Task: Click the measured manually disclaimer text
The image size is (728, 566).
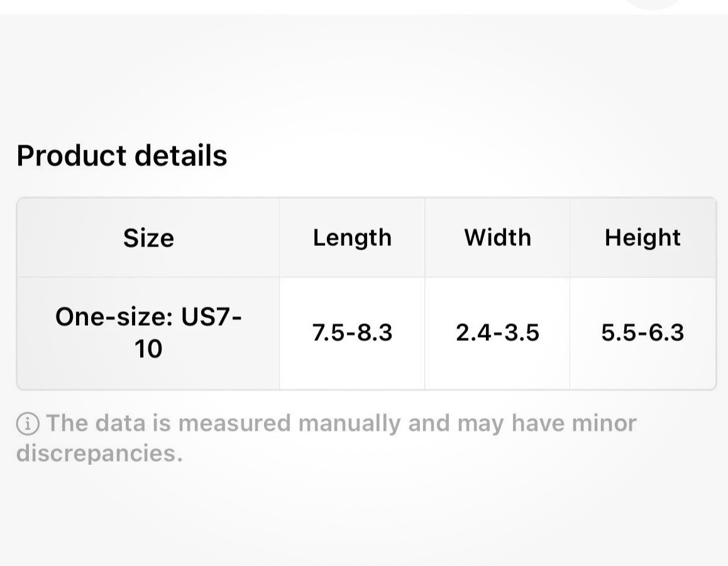Action: click(x=326, y=438)
